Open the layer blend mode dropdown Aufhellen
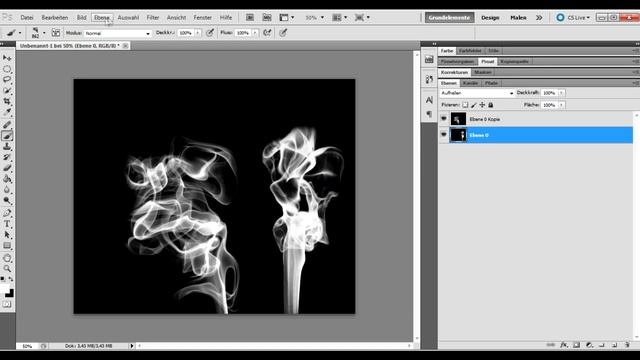The image size is (640, 360). point(477,93)
